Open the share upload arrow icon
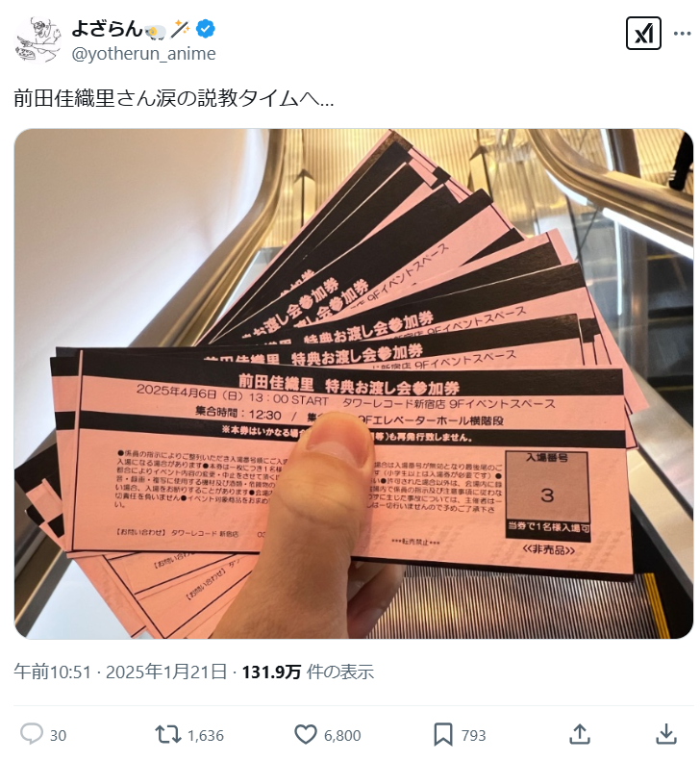Screen dimensions: 700x761 [x=579, y=734]
